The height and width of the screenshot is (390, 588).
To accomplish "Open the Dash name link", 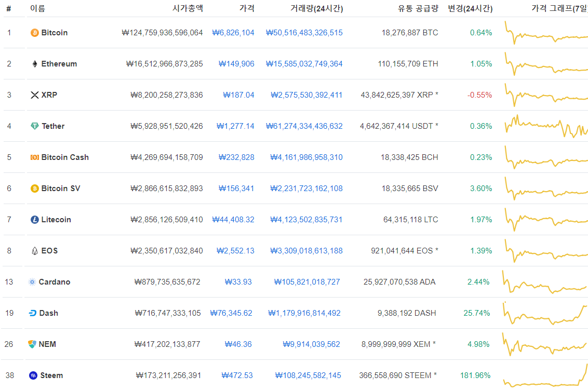I will 49,313.
